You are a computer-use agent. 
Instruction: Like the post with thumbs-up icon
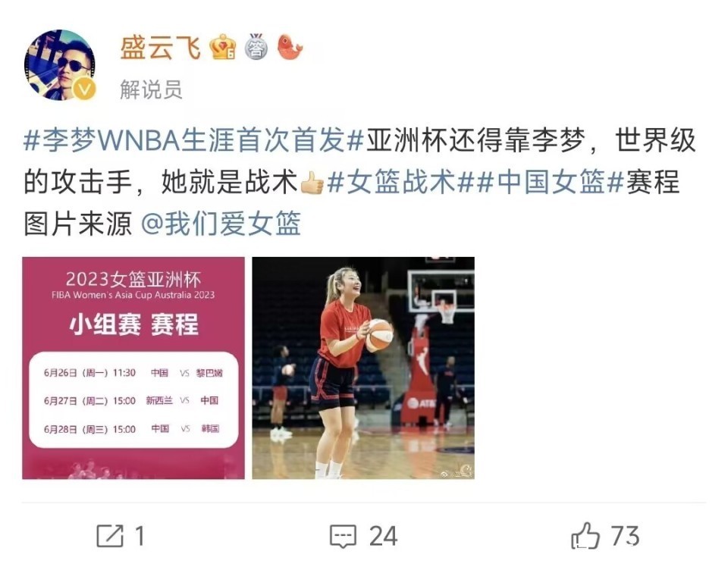pyautogui.click(x=585, y=535)
